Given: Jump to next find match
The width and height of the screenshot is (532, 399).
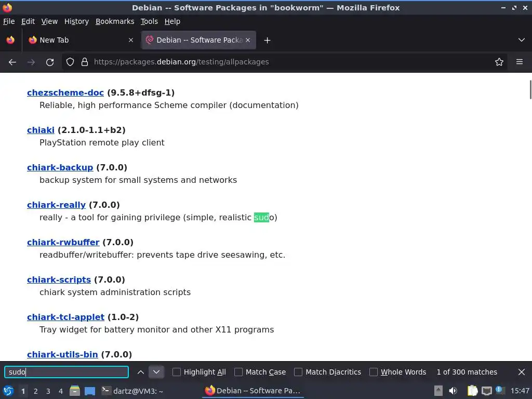Looking at the screenshot, I should (x=156, y=372).
